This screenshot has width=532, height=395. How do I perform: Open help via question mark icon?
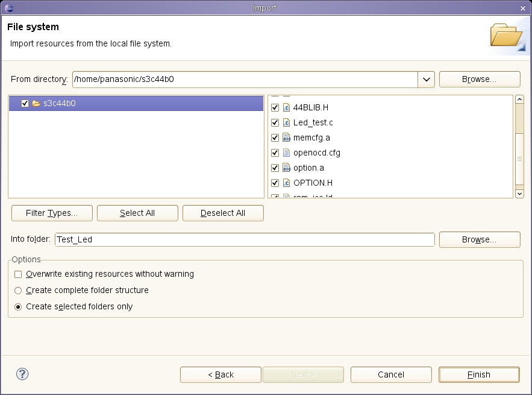22,374
